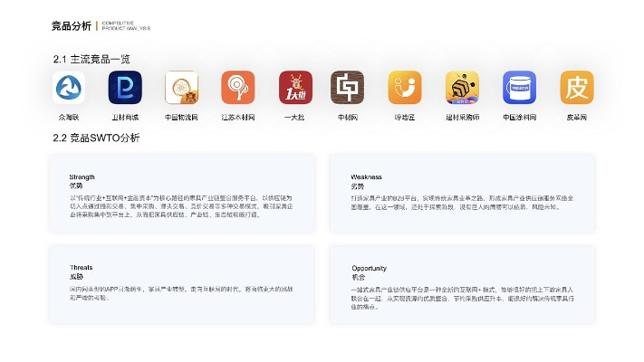This screenshot has width=644, height=362.
Task: Select the dark blue 卫材商城 icon
Action: (x=125, y=88)
